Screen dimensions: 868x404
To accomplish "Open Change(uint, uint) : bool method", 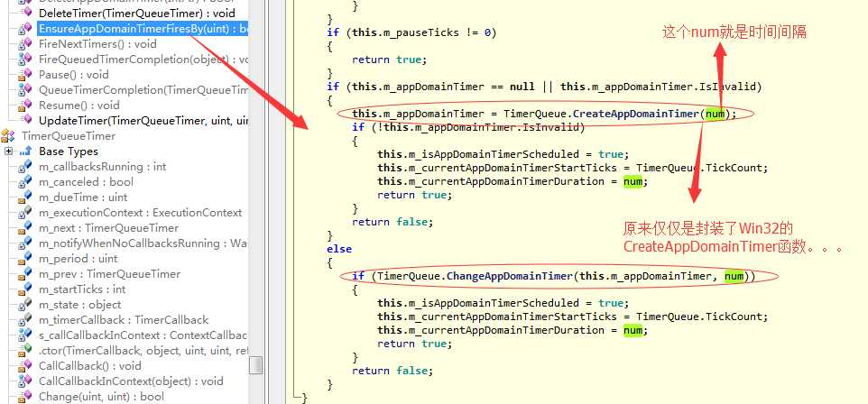I will [101, 397].
